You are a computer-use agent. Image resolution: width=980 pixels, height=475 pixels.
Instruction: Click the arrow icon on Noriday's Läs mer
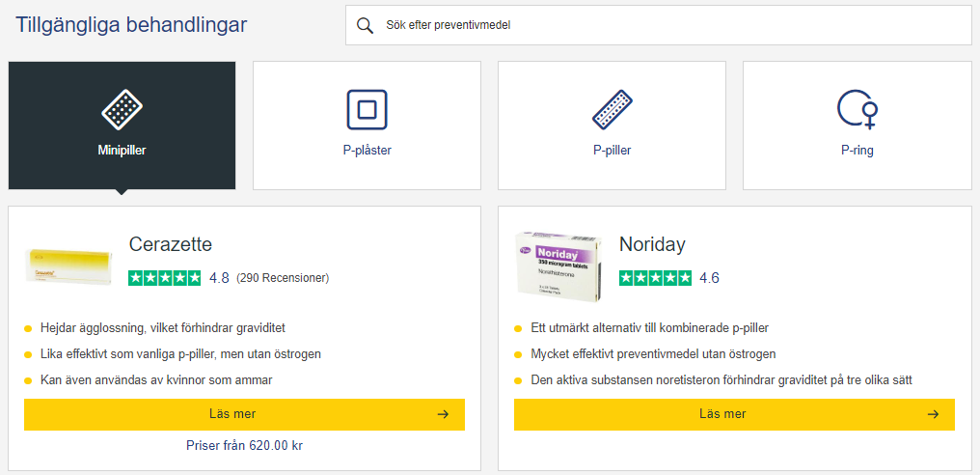(933, 414)
